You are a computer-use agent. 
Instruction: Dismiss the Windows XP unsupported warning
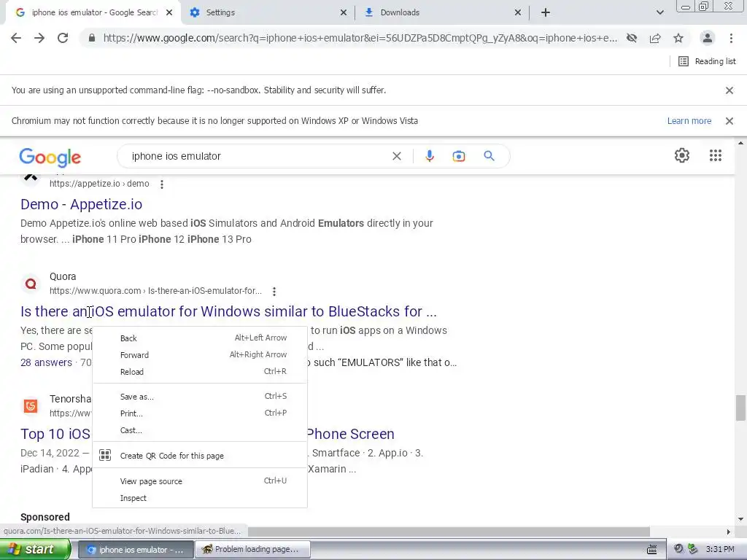click(x=729, y=121)
